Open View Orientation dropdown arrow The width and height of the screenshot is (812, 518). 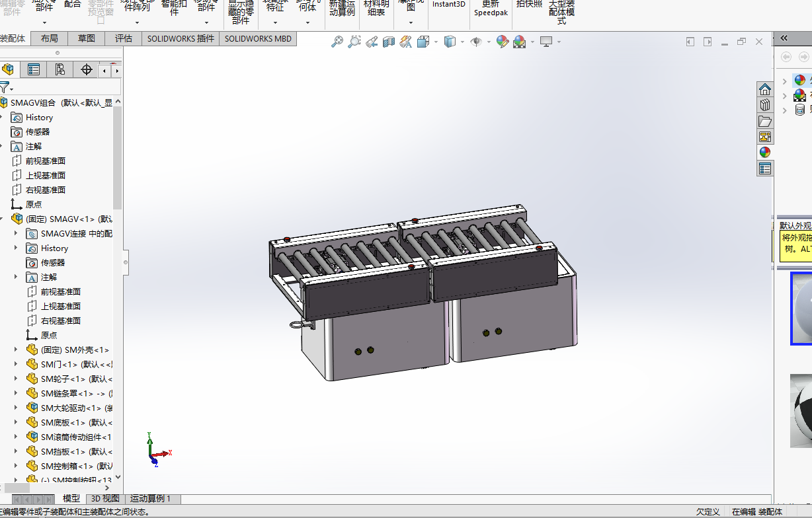[x=436, y=42]
